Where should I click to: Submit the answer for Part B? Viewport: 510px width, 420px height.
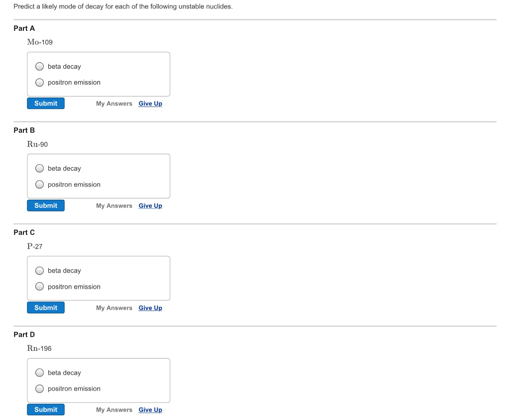click(x=45, y=205)
